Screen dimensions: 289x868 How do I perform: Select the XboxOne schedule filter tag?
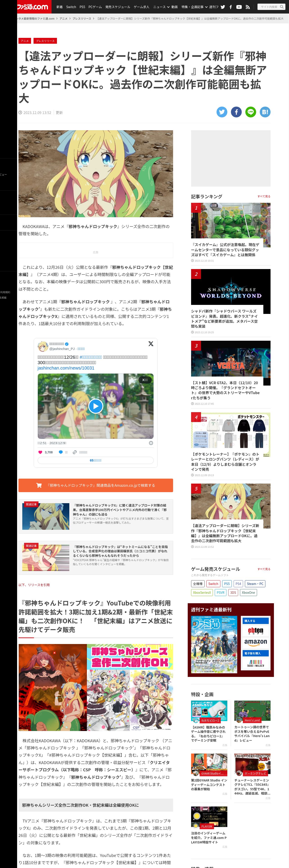[248, 593]
